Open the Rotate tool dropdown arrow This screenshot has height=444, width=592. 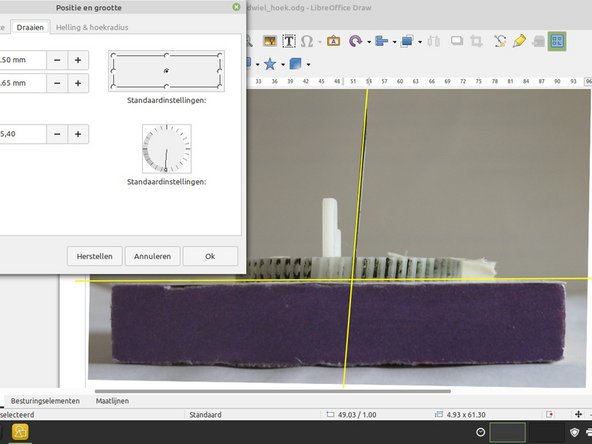tap(368, 42)
